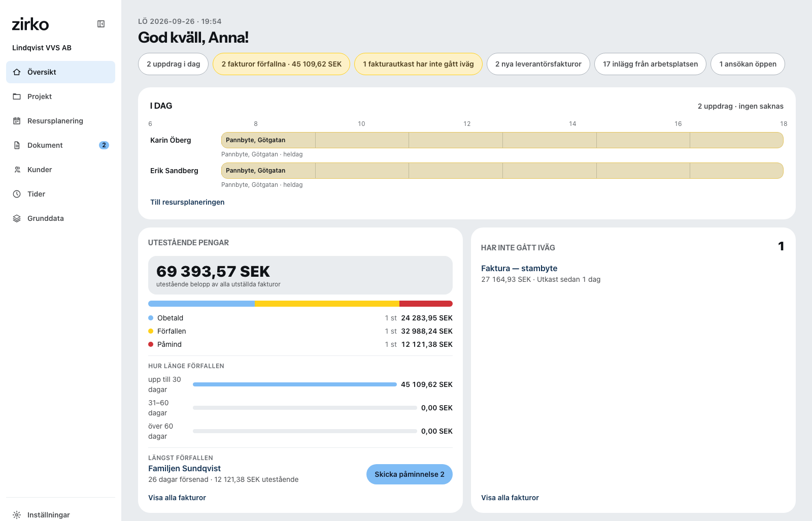This screenshot has width=812, height=521.
Task: Open Översikt in the sidebar
Action: click(x=60, y=72)
